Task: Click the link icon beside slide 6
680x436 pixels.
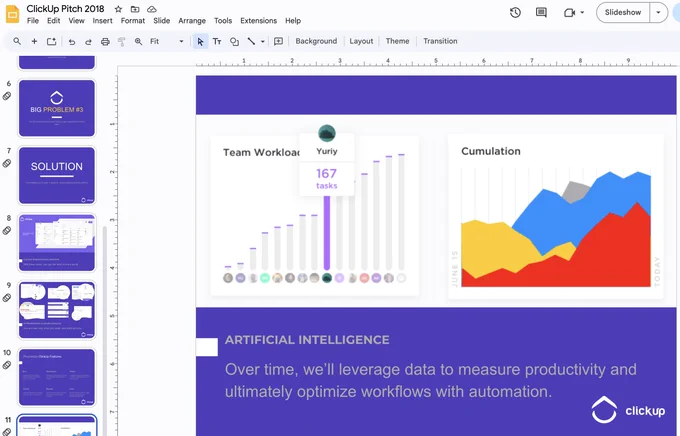Action: coord(7,96)
